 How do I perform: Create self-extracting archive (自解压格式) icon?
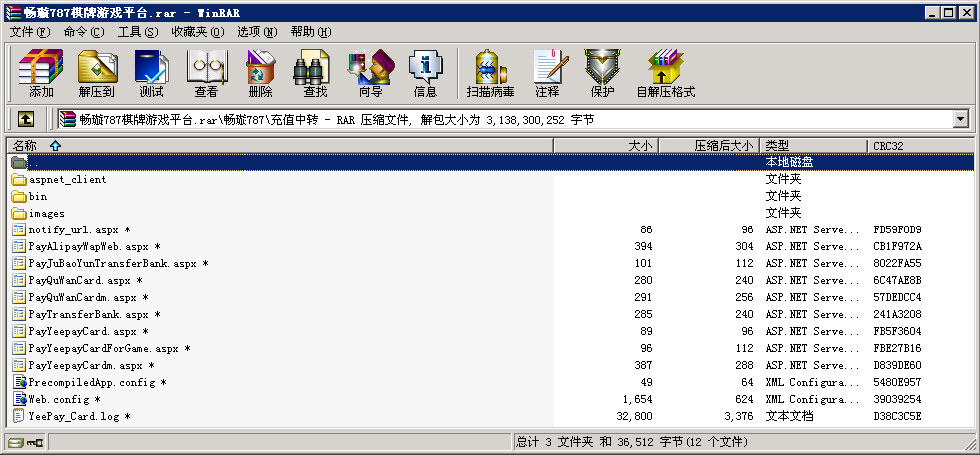665,73
